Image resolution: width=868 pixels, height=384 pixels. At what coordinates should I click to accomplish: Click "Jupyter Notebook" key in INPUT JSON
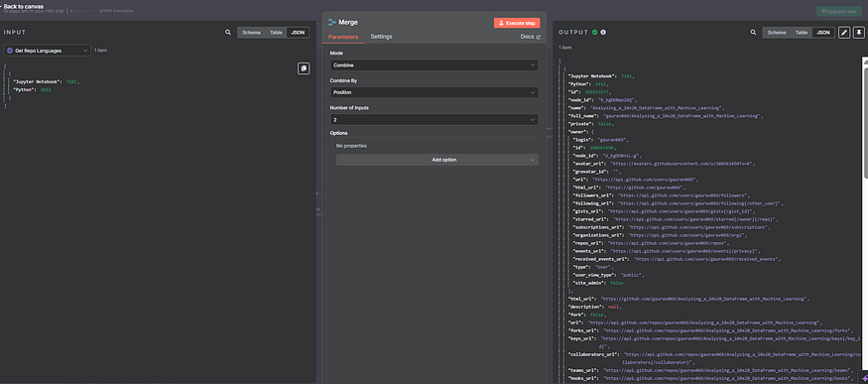click(37, 81)
